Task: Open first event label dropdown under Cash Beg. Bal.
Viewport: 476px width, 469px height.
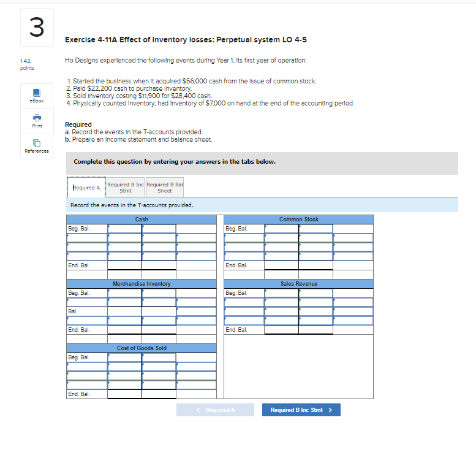Action: pyautogui.click(x=87, y=237)
